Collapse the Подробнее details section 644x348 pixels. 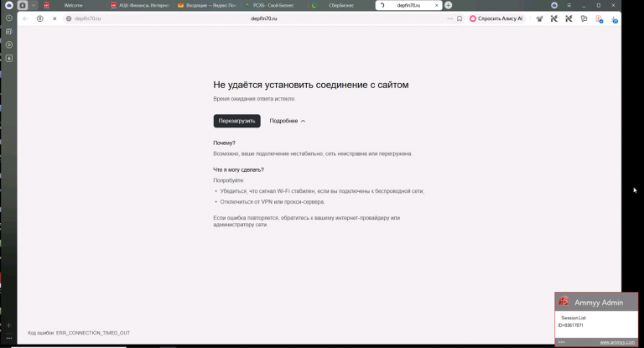[x=287, y=121]
